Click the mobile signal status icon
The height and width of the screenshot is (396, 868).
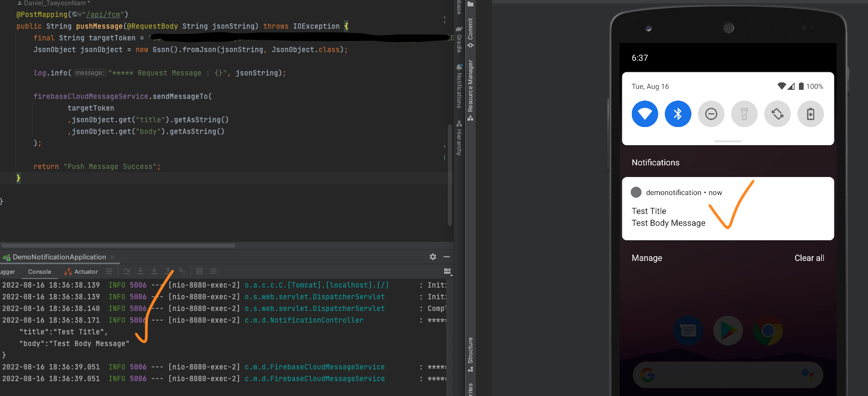pos(791,86)
